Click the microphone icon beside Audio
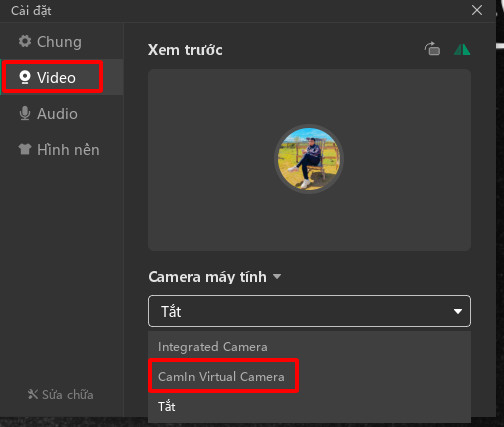504x427 pixels. [x=25, y=113]
